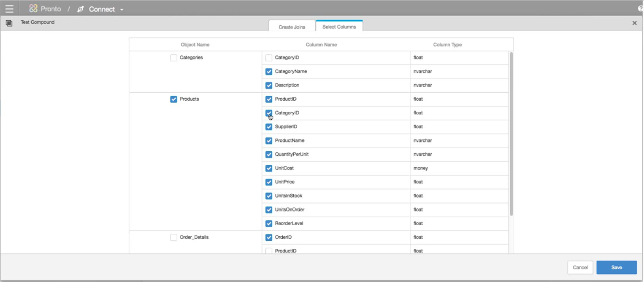Open the help icon in header
Viewport: 644px width, 282px height.
pyautogui.click(x=640, y=9)
